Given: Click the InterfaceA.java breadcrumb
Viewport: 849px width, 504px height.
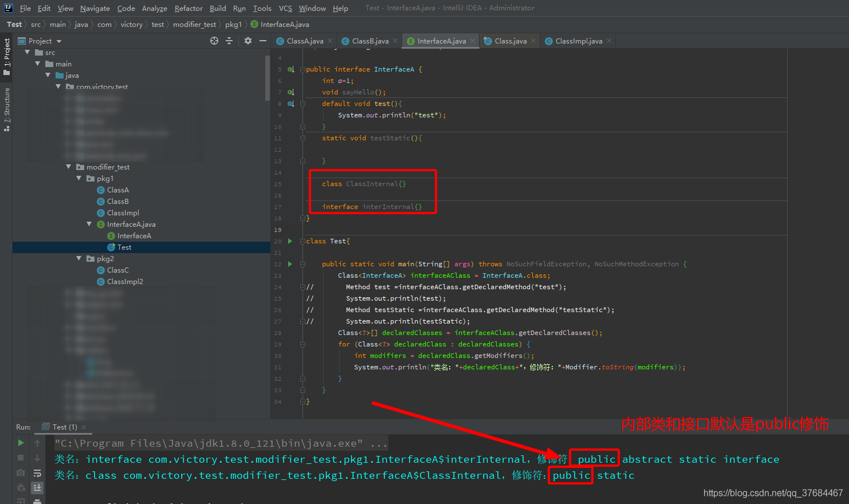Looking at the screenshot, I should (280, 25).
